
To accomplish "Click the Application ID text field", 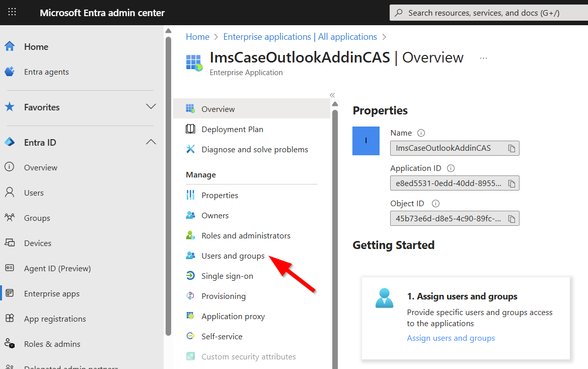I will click(x=455, y=183).
